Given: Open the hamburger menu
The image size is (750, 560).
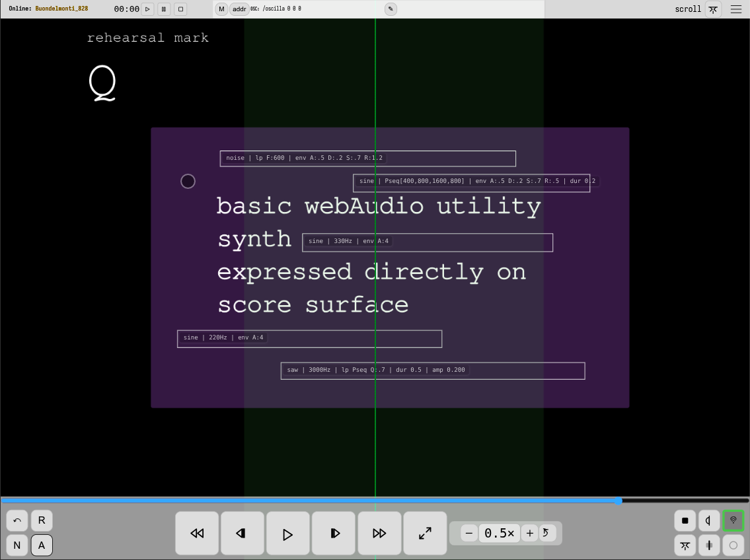Looking at the screenshot, I should (x=735, y=9).
